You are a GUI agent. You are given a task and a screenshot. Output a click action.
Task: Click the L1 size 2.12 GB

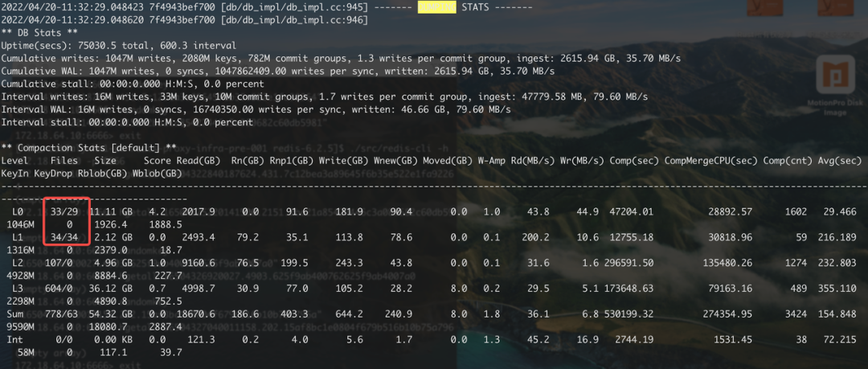point(113,237)
